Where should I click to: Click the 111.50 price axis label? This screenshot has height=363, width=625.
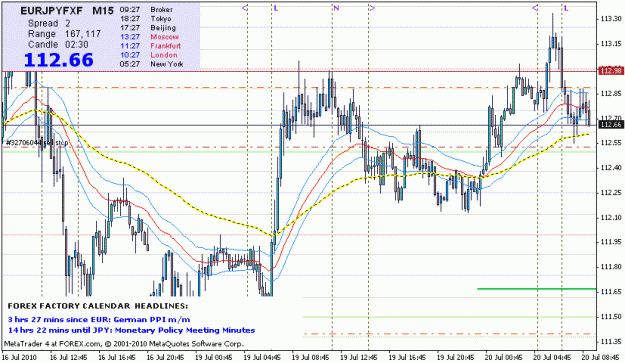[x=611, y=317]
